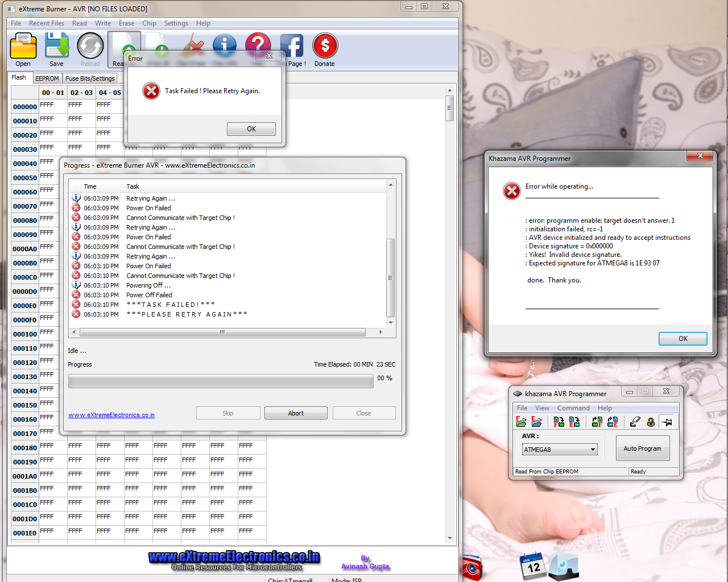Click Read Flash from chip icon in khazama
The image size is (728, 582).
point(597,422)
